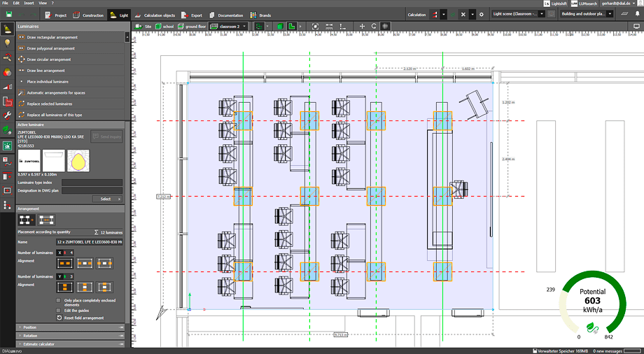Click the Automatic arrangements for spaces tool

56,92
